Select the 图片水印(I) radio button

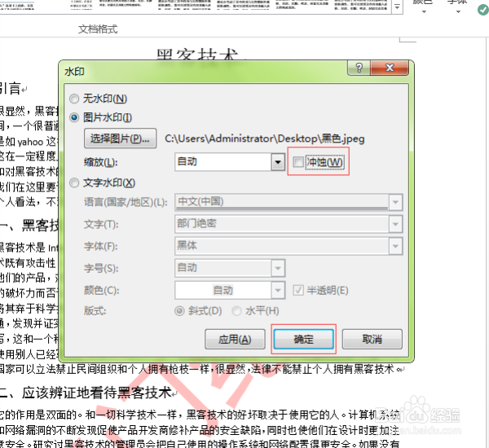(74, 117)
